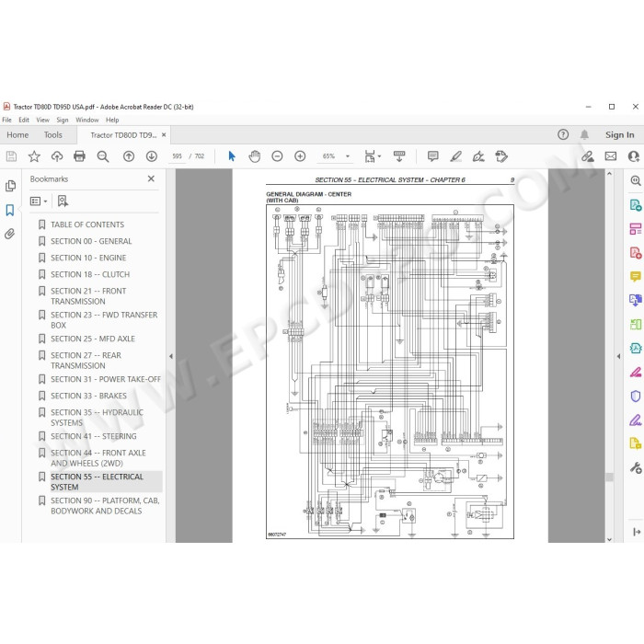Open SECTION 10 - ENGINE bookmark

(88, 258)
